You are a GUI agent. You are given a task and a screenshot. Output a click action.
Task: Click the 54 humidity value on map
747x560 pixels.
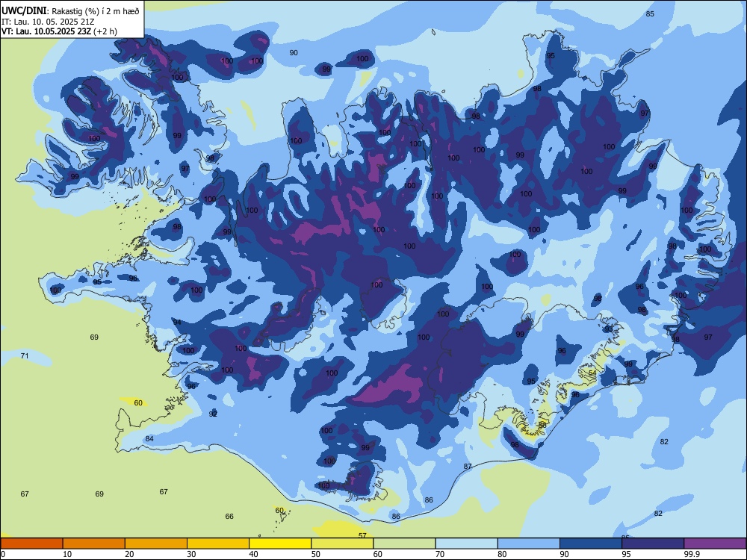[x=592, y=373]
